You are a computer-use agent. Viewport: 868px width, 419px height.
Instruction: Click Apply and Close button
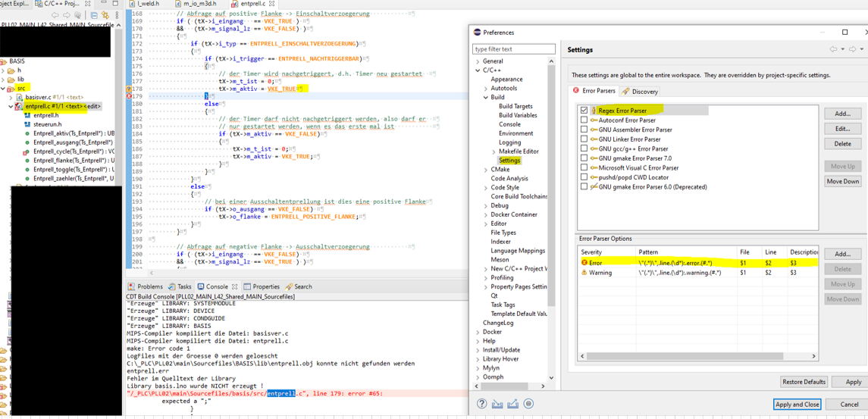coord(797,405)
